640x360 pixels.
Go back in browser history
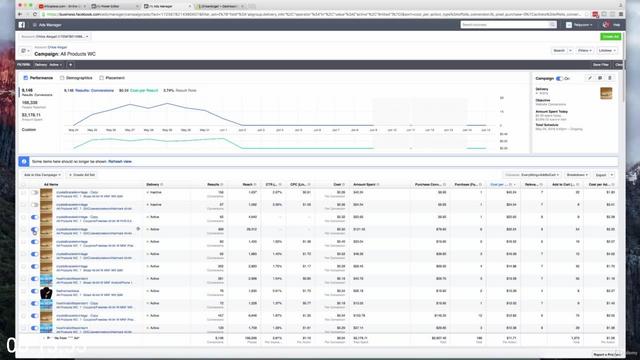pyautogui.click(x=20, y=14)
